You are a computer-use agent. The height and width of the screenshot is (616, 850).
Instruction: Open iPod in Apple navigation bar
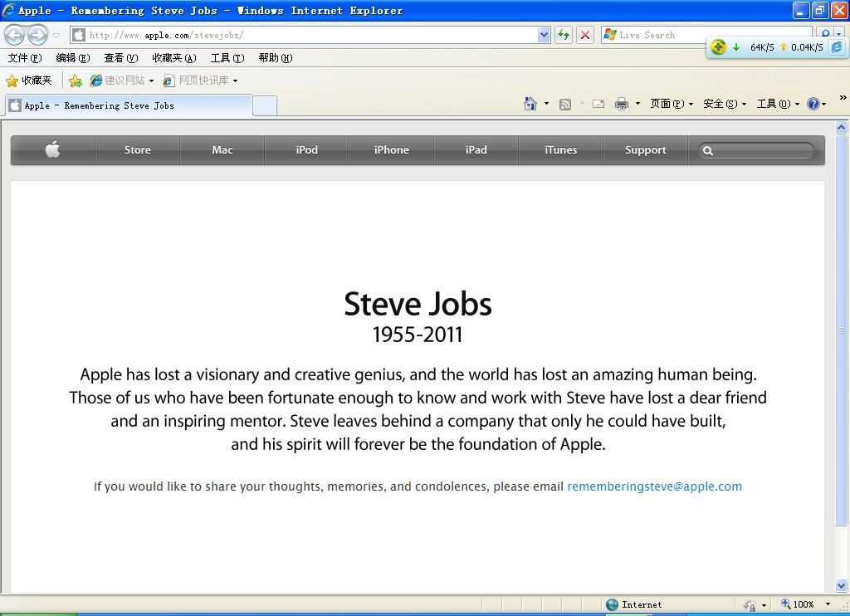point(307,149)
